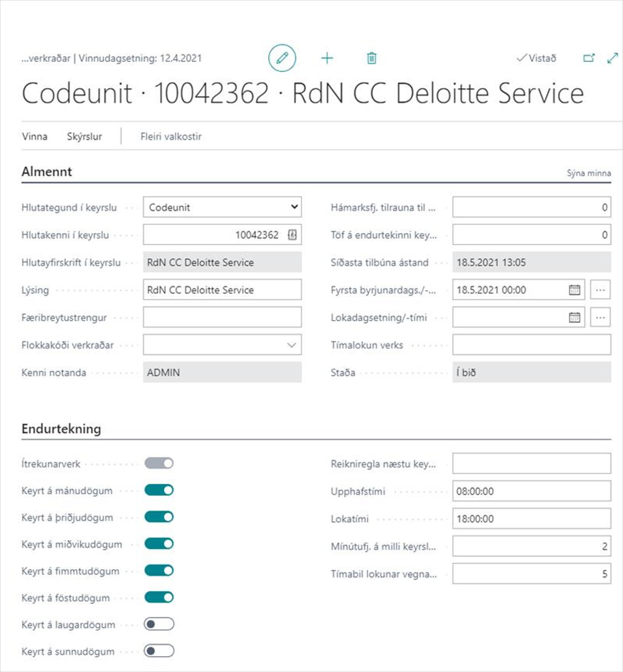Click Hlutayfirskrift í keyrslu value

click(x=222, y=262)
